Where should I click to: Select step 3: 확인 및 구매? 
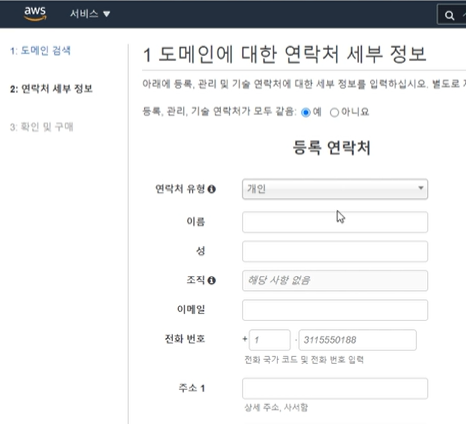tap(41, 127)
